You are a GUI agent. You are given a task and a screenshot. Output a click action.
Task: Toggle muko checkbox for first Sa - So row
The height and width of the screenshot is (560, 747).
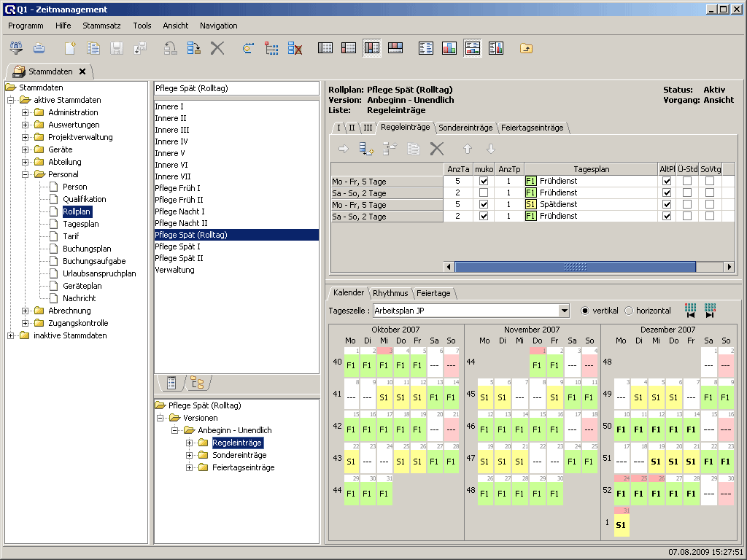(x=484, y=193)
